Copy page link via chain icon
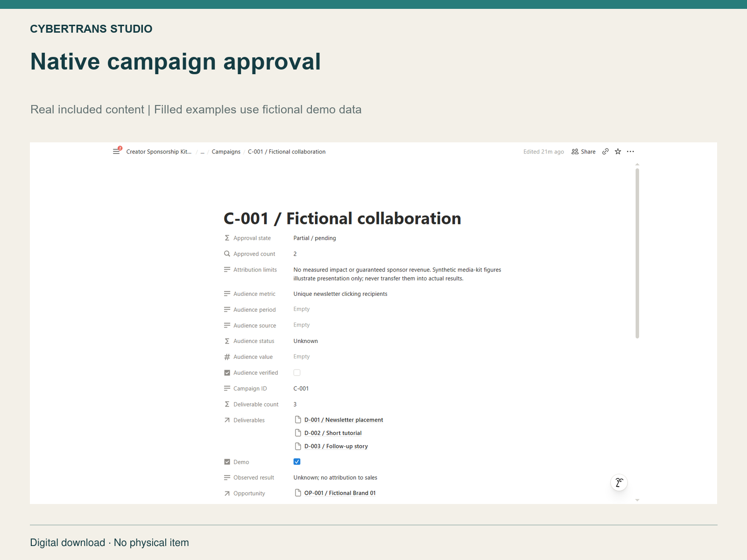The image size is (747, 560). [605, 152]
